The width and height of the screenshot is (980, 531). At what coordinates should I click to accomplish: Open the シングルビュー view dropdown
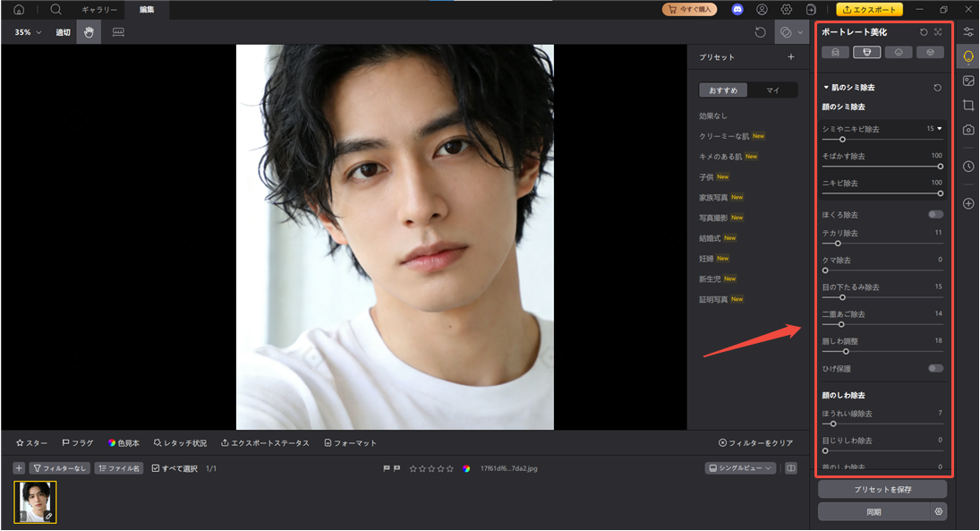(x=740, y=468)
